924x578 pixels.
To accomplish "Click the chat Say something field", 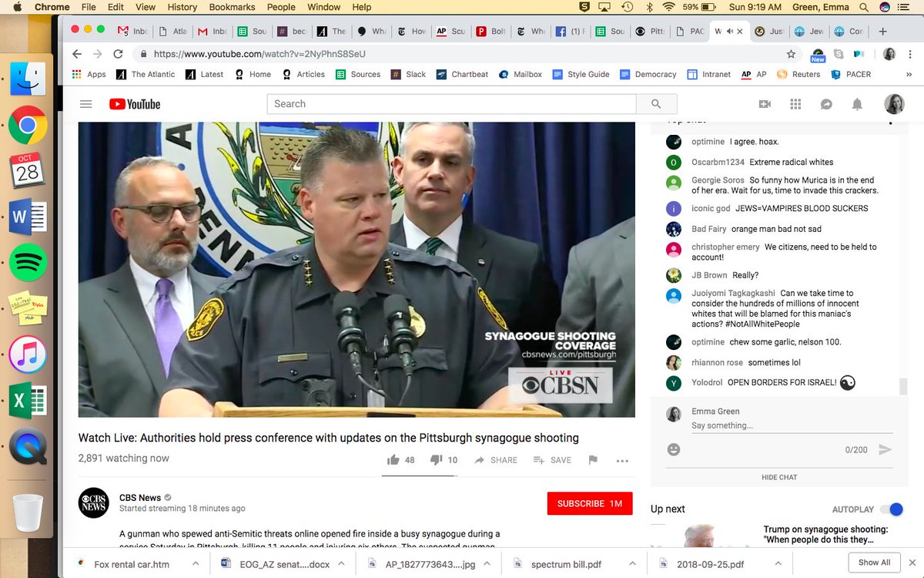I will tap(792, 425).
